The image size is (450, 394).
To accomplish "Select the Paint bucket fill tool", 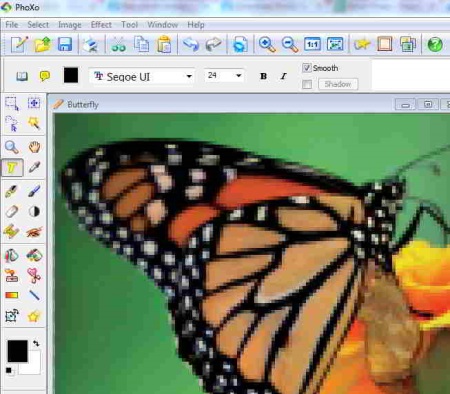I will [x=12, y=255].
